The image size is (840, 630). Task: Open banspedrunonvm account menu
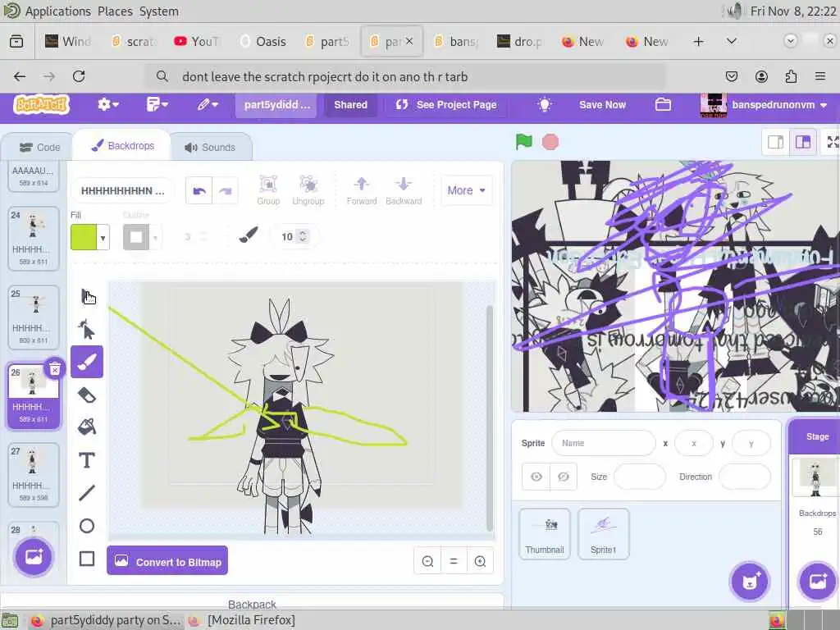764,104
